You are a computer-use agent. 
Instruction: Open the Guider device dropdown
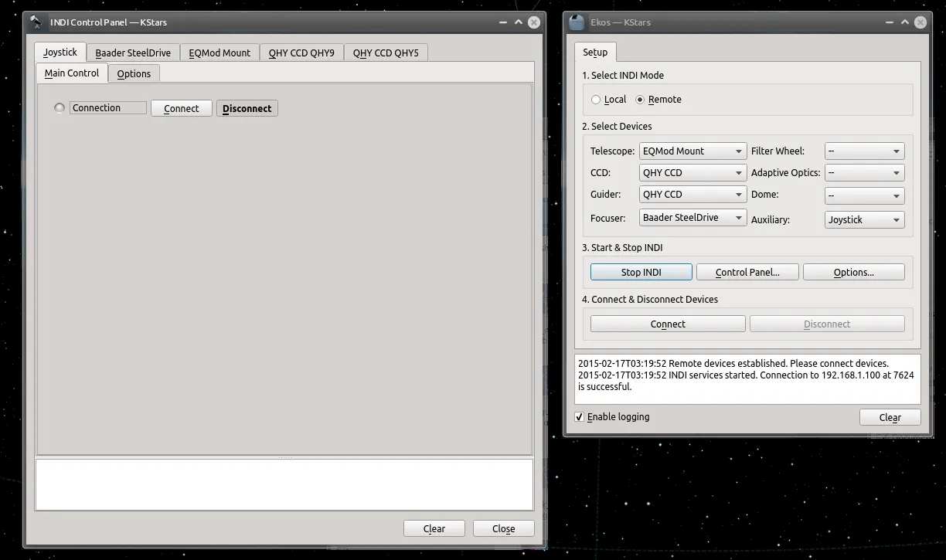tap(692, 195)
